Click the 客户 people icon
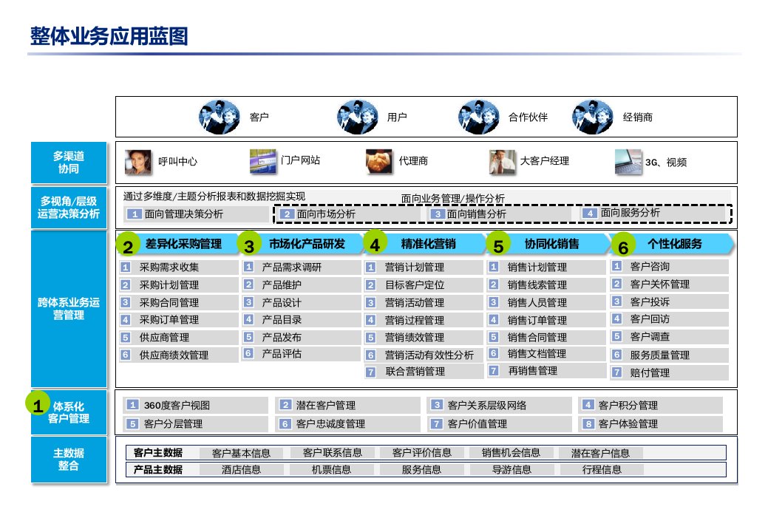Screen dimensions: 768x532 [x=220, y=116]
